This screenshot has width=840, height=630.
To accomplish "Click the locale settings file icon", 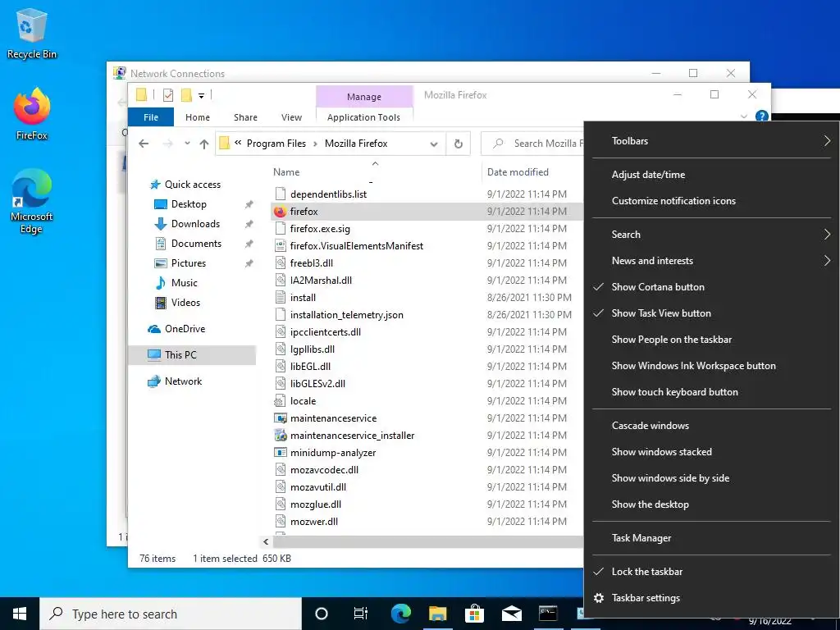I will coord(281,401).
